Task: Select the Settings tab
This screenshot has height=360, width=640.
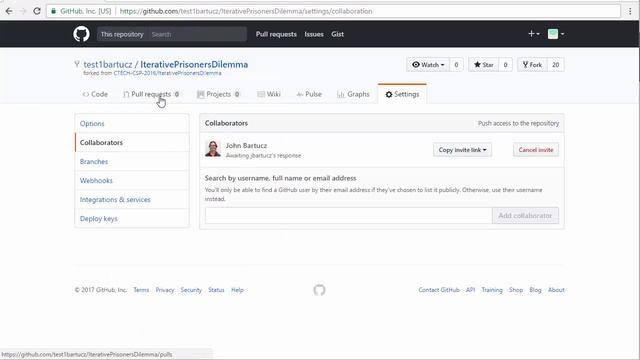Action: coord(402,94)
